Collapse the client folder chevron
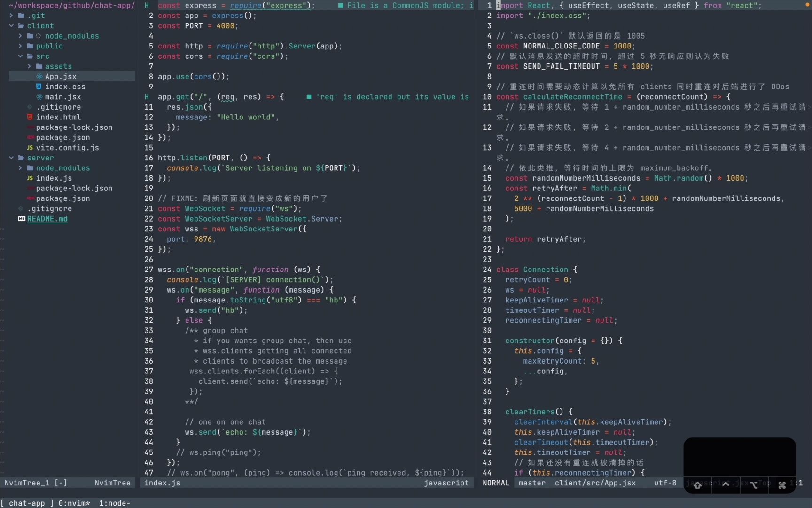 coord(11,26)
